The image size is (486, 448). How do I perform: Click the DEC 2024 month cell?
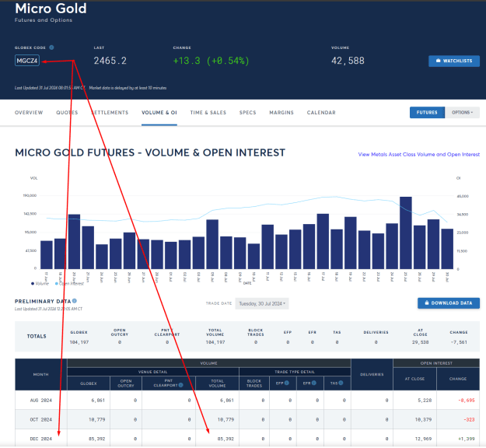[x=41, y=439]
